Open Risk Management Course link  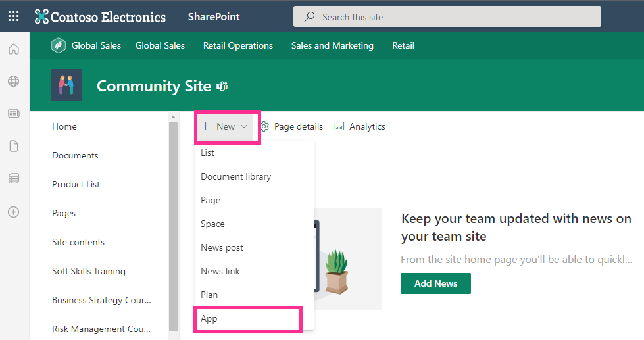(101, 329)
